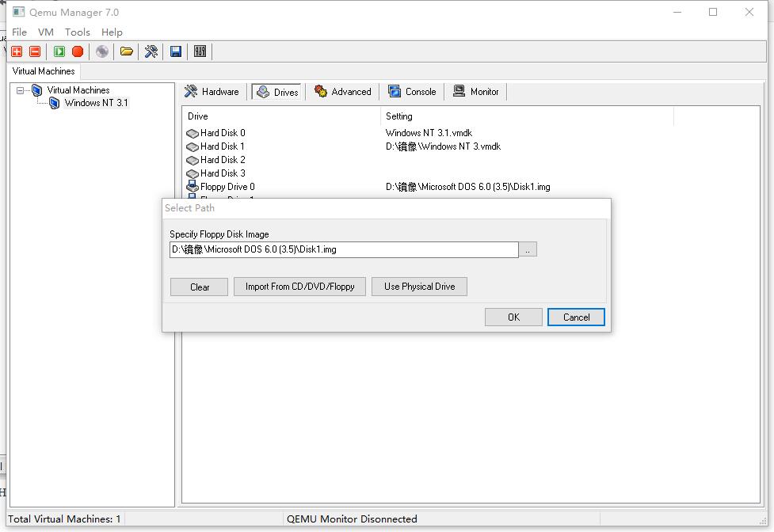Screen dimensions: 774x532
Task: Click the blue floppy save icon
Action: click(x=176, y=51)
